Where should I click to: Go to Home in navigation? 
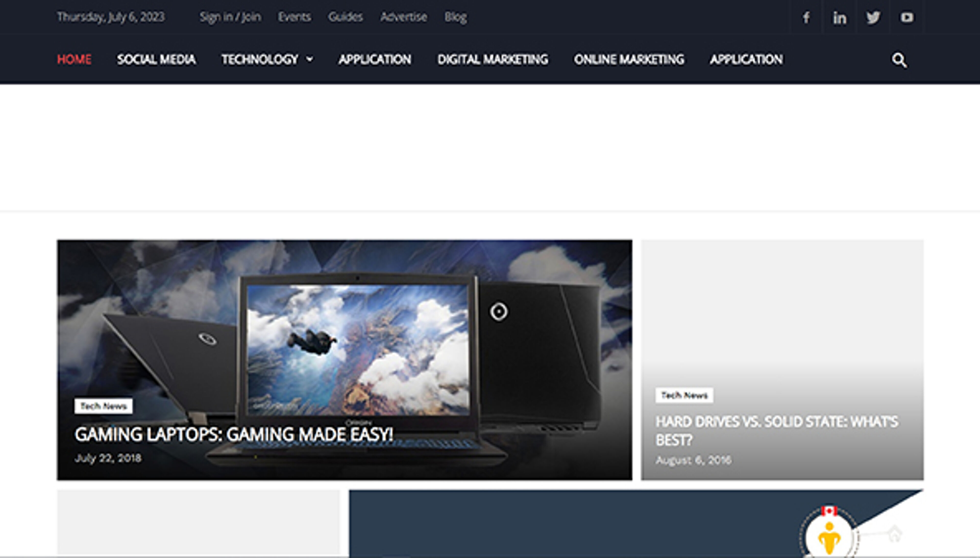74,59
